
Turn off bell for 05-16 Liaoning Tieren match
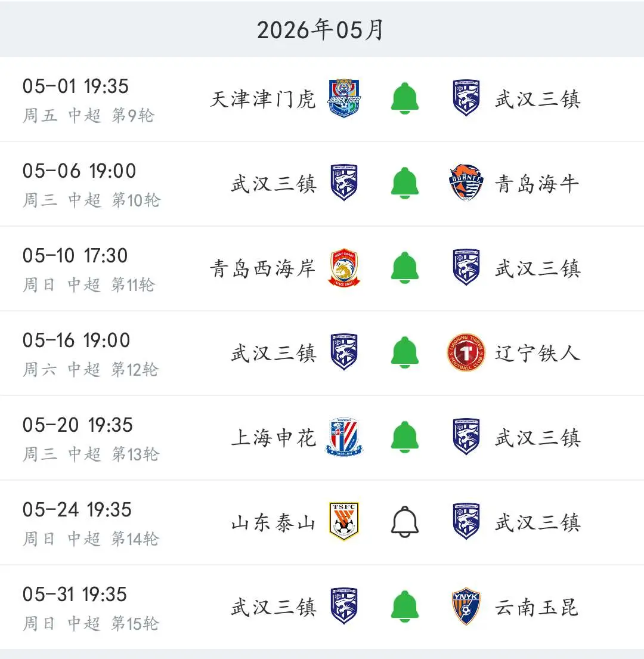[404, 352]
